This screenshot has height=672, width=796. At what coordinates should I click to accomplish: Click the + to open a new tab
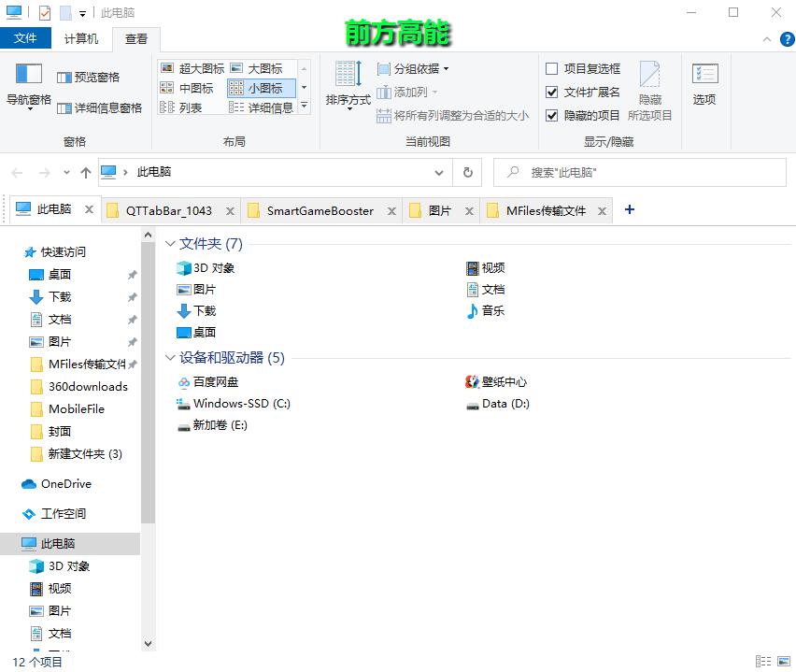(x=628, y=210)
